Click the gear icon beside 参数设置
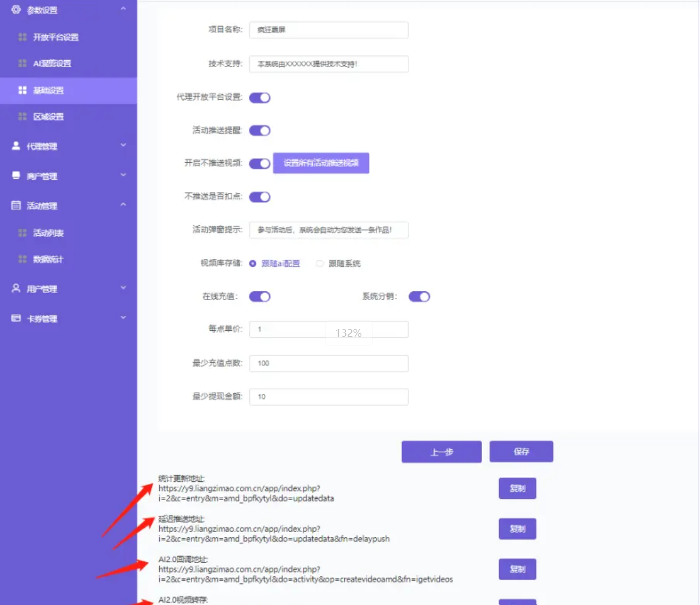Screen dimensions: 700x605 (16, 9)
